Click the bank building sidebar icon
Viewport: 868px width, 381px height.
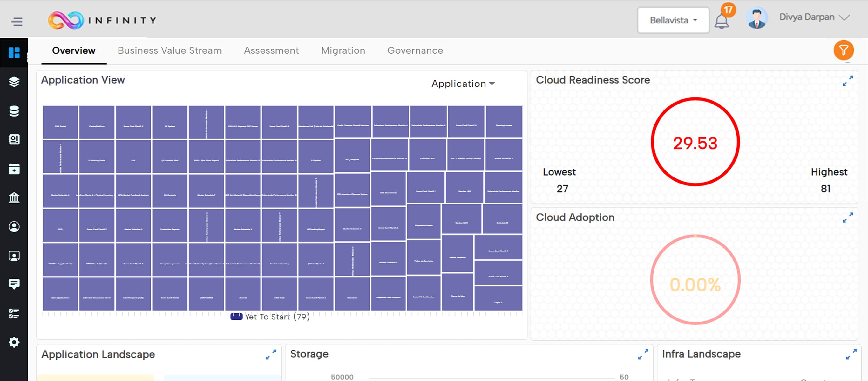coord(14,197)
